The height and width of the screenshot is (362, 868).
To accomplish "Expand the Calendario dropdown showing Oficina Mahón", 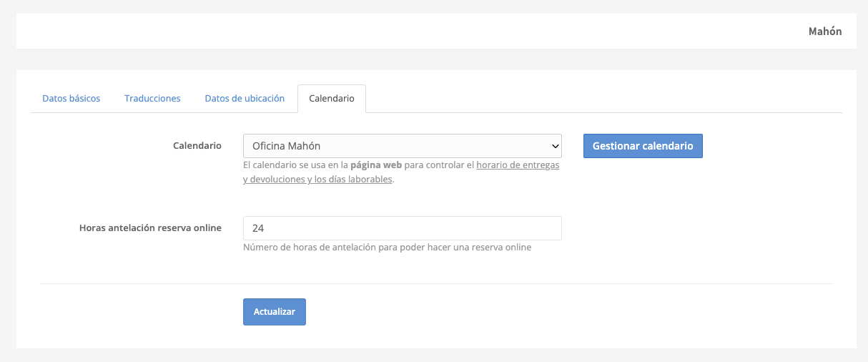I will point(403,146).
